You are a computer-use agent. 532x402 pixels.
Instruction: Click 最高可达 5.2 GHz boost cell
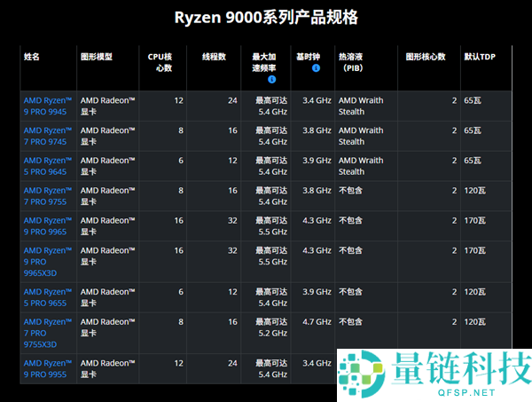[271, 327]
